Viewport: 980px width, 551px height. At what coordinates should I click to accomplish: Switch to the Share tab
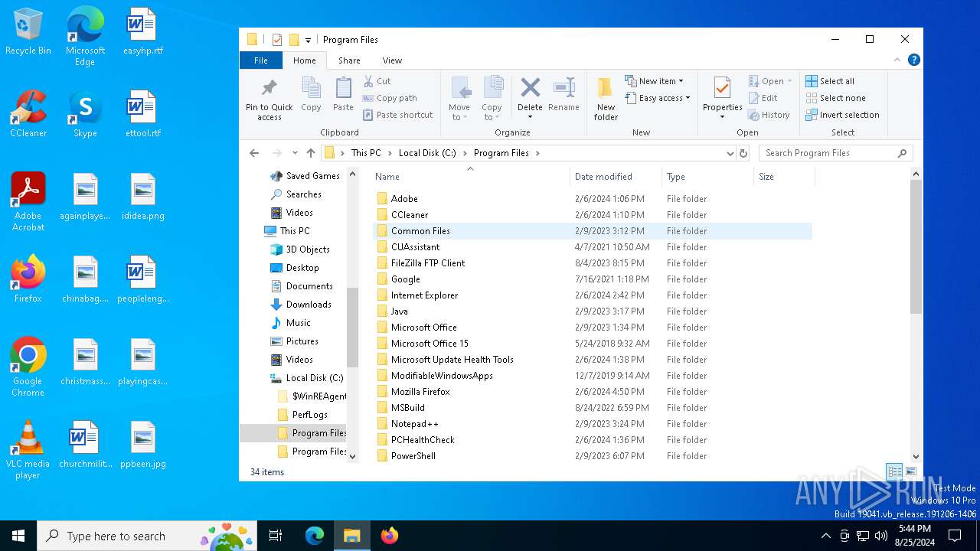pyautogui.click(x=349, y=60)
